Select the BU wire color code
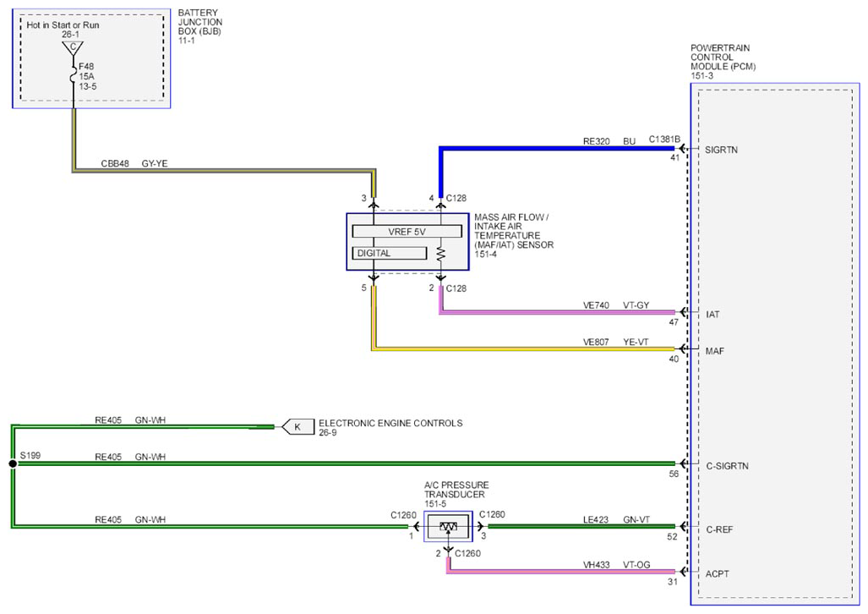The width and height of the screenshot is (868, 614). (630, 141)
